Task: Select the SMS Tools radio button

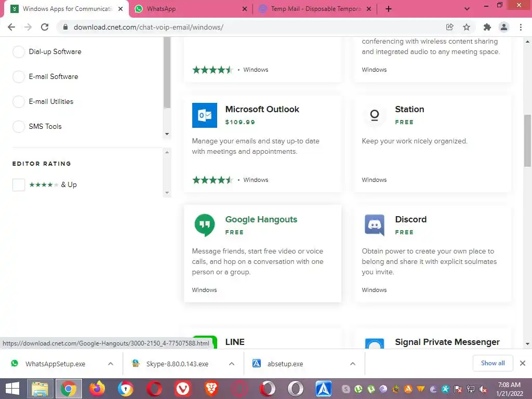Action: coord(18,127)
